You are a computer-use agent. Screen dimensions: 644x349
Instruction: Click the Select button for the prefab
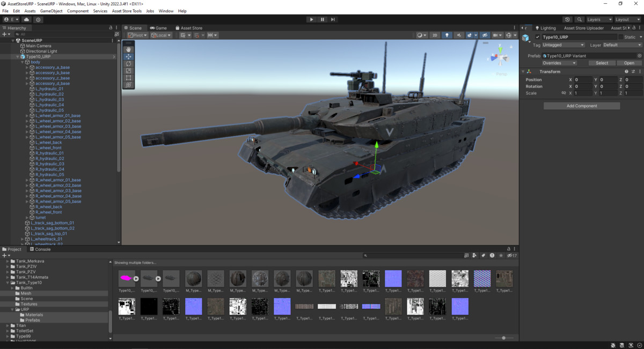click(602, 63)
